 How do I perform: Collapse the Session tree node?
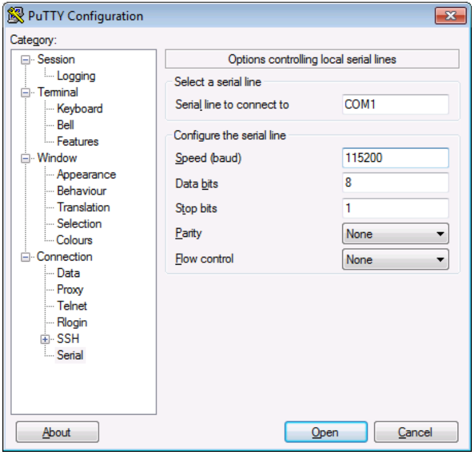coord(25,60)
